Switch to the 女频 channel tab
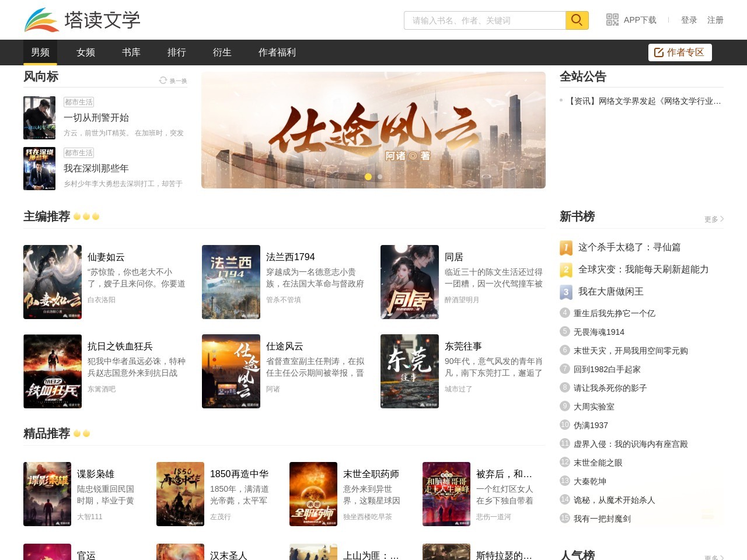The image size is (747, 560). [85, 52]
